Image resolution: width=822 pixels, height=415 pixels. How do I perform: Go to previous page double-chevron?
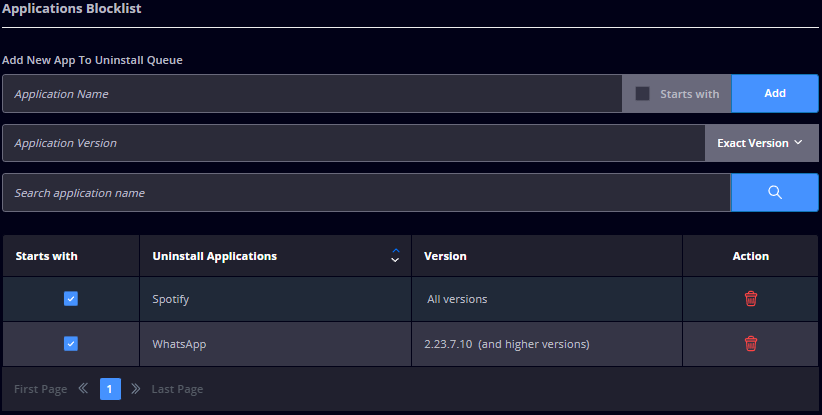click(x=83, y=389)
